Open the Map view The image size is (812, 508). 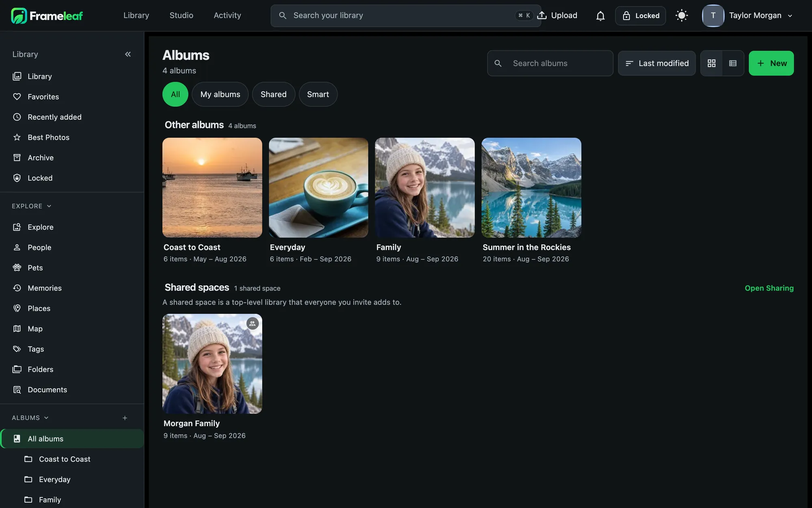pos(72,329)
